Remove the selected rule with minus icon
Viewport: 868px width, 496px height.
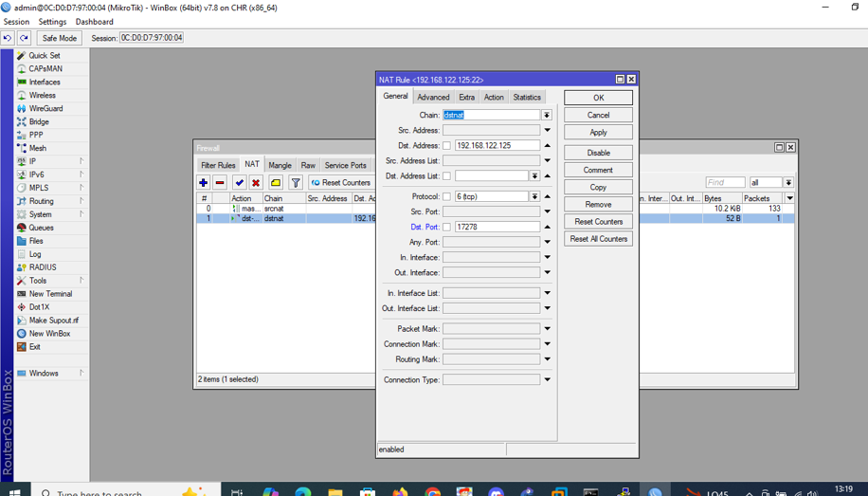pos(220,182)
